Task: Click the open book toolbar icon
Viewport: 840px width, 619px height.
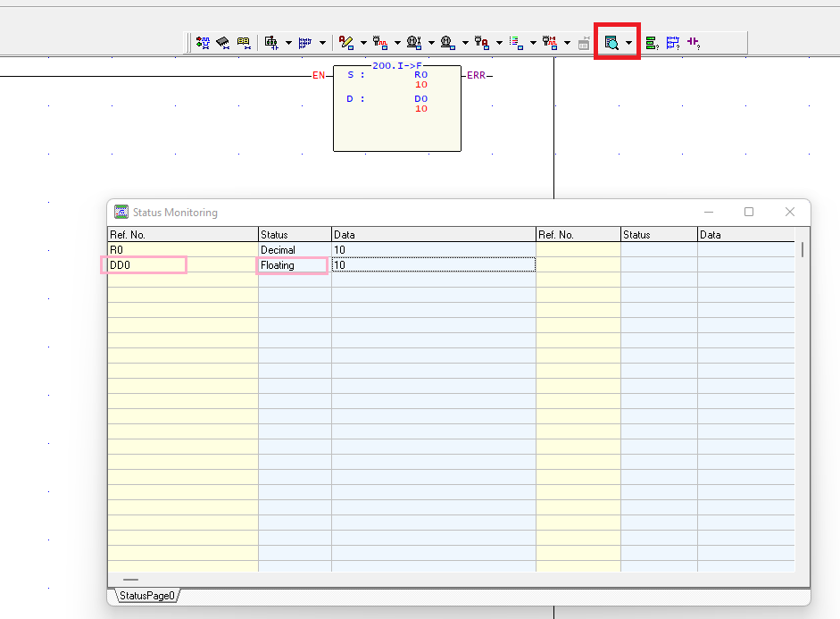Action: coord(243,42)
